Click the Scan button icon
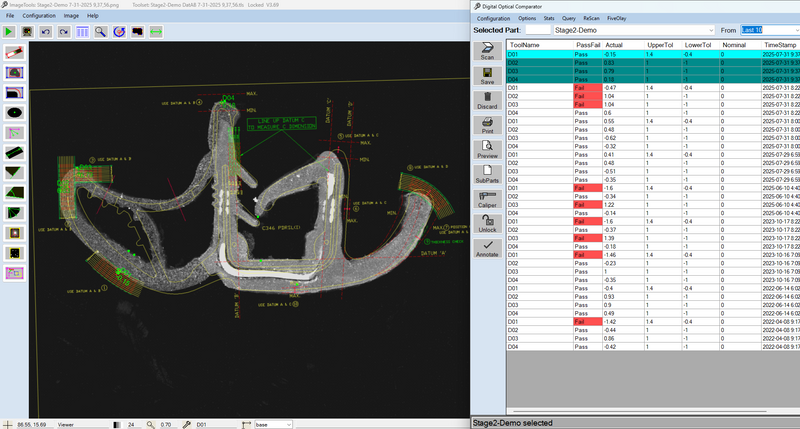 point(487,50)
